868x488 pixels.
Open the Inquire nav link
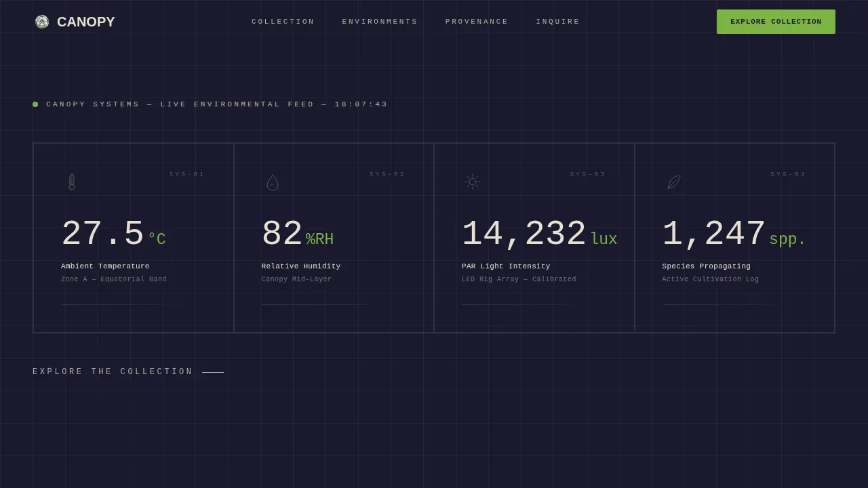(558, 22)
